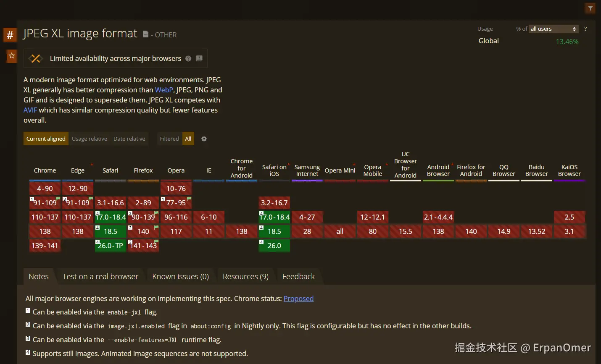
Task: Click the Samsung Internet header
Action: [x=307, y=170]
